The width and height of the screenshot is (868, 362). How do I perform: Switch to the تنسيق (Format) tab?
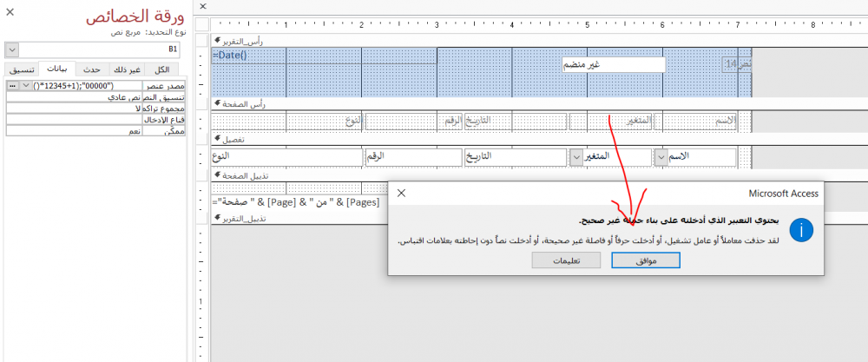[x=23, y=69]
